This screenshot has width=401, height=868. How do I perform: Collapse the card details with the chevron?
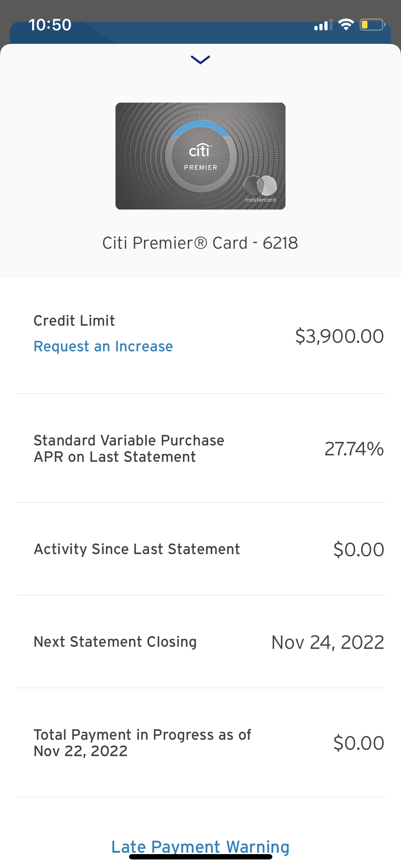200,60
